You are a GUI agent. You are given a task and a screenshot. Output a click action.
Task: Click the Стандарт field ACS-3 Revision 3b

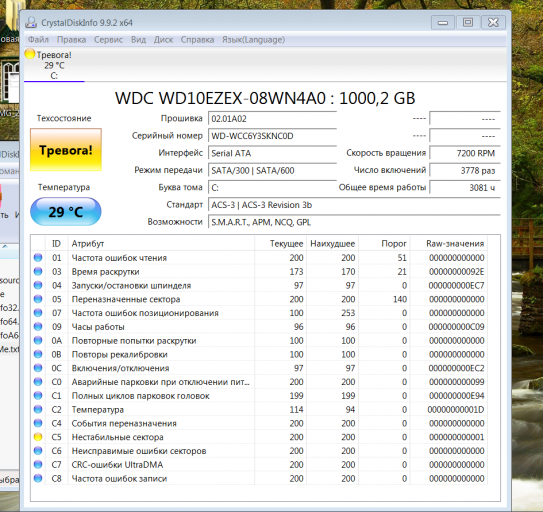coord(354,205)
